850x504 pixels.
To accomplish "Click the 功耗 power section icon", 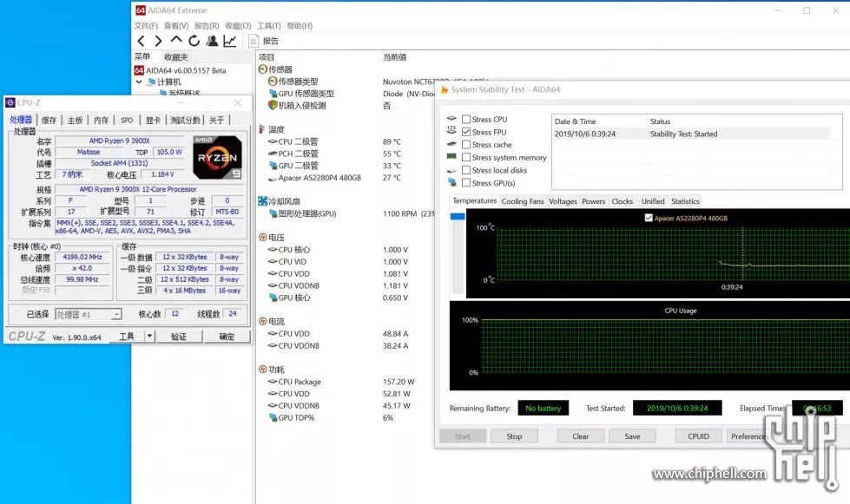I will point(263,370).
